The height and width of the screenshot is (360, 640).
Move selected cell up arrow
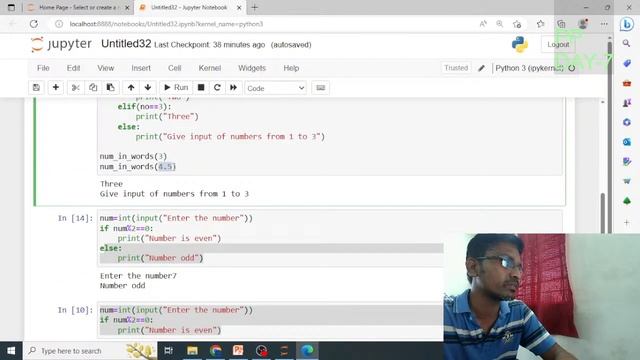(x=131, y=88)
